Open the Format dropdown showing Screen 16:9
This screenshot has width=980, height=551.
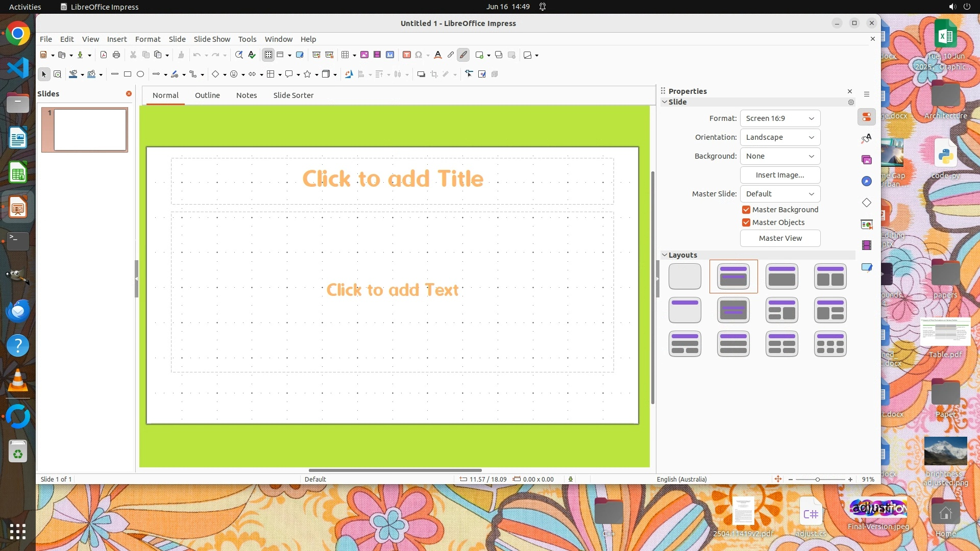pyautogui.click(x=780, y=118)
